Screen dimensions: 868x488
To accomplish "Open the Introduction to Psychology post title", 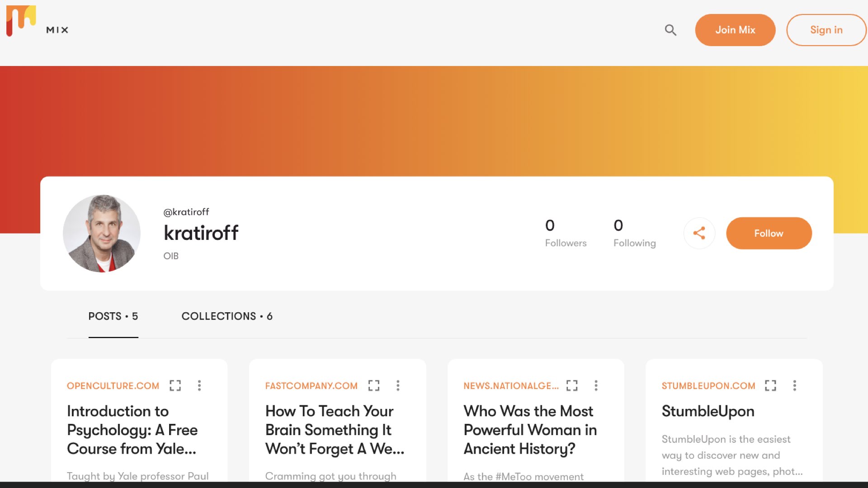I will (132, 430).
